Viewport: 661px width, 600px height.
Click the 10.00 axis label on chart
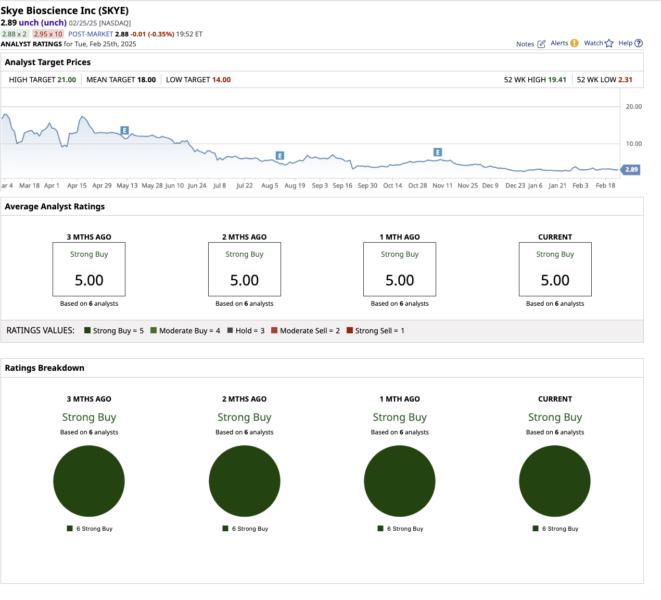pyautogui.click(x=634, y=144)
